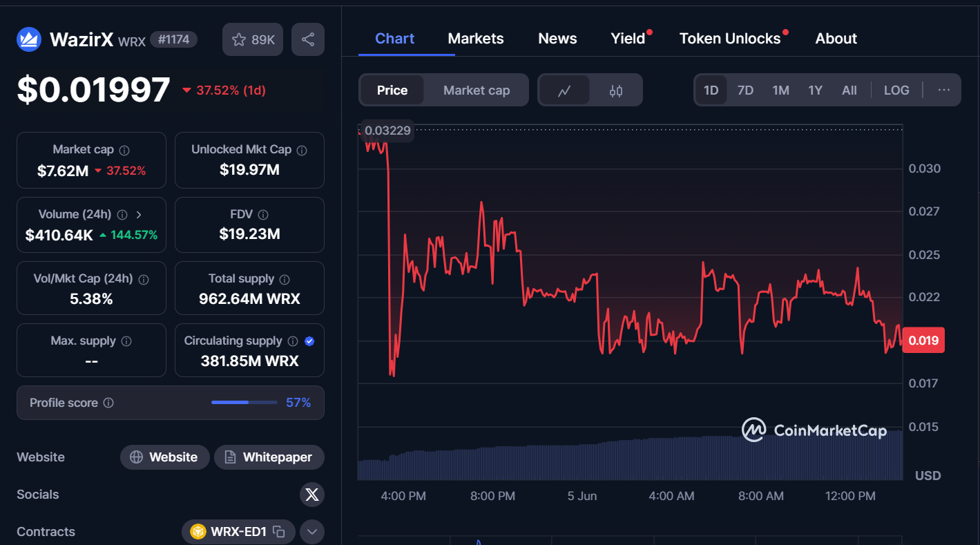This screenshot has height=545, width=980.
Task: Click the $7.62M market cap value
Action: point(63,171)
